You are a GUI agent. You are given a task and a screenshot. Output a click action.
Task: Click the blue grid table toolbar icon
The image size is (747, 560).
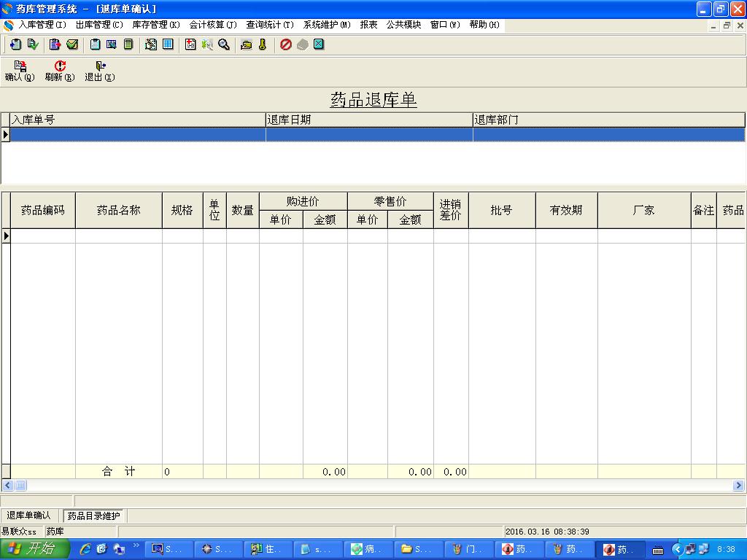[168, 44]
